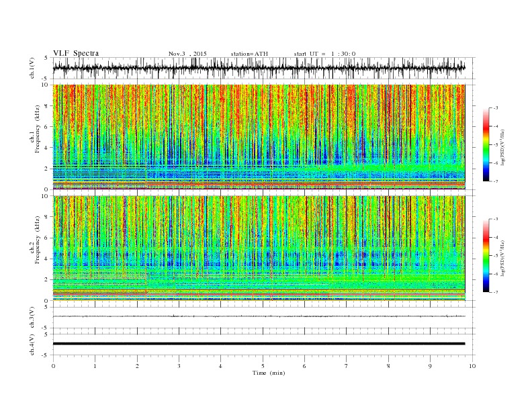Click the "9" minute tick label

coord(430,366)
